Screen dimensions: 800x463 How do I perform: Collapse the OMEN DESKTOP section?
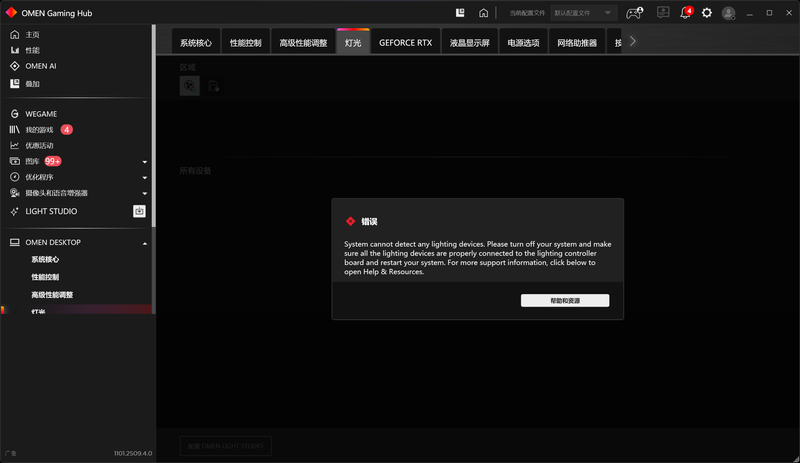[145, 243]
